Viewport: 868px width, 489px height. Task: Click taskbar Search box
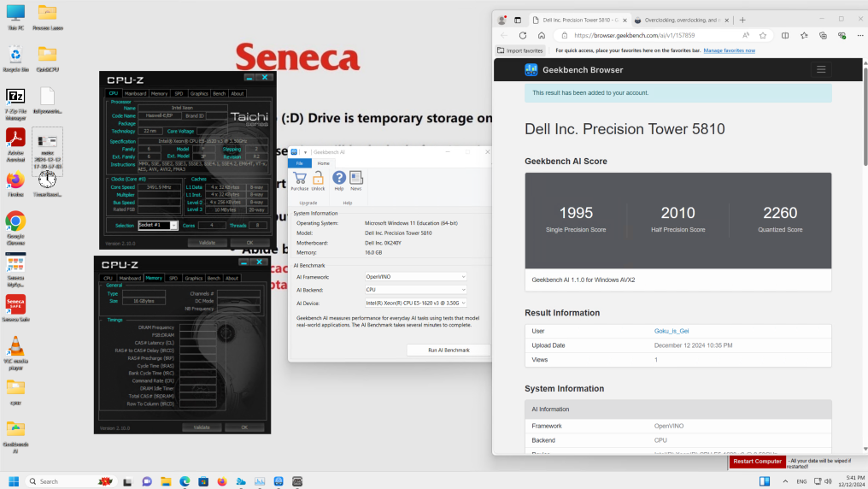[70, 481]
